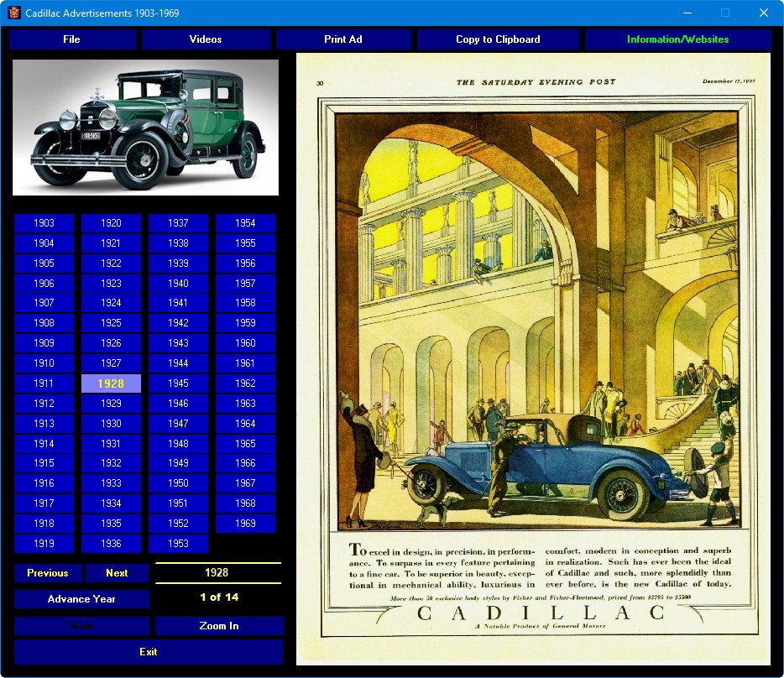Select year 1913
The height and width of the screenshot is (678, 784).
point(44,424)
